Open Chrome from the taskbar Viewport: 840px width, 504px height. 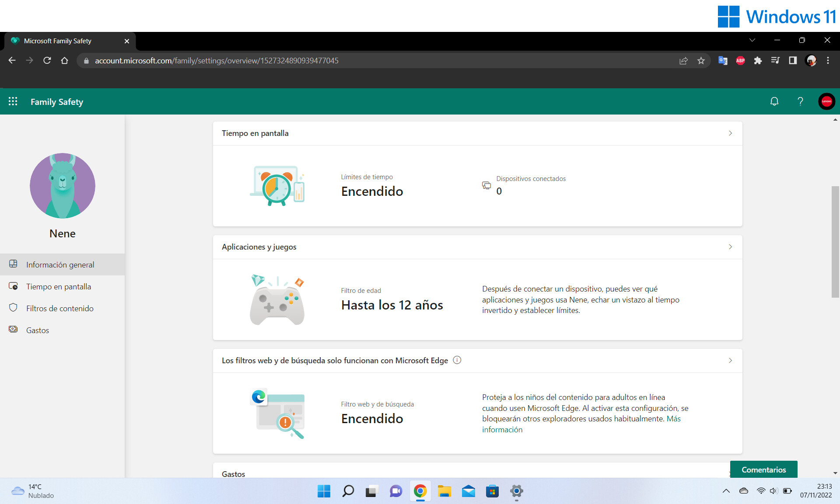[x=420, y=491]
